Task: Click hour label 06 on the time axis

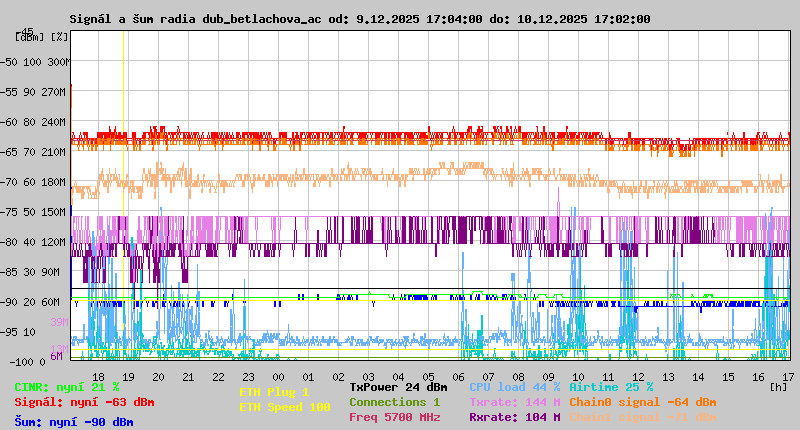Action: coord(459,377)
